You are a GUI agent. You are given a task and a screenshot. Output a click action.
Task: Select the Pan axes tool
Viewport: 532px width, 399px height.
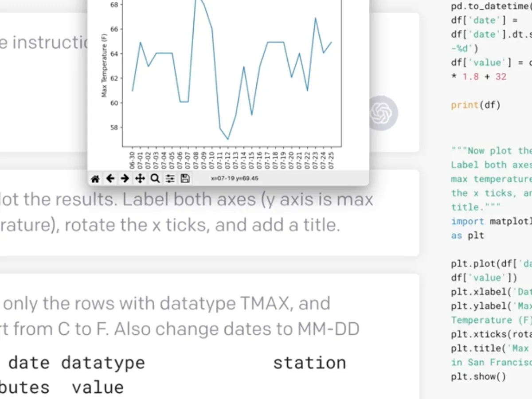point(140,179)
